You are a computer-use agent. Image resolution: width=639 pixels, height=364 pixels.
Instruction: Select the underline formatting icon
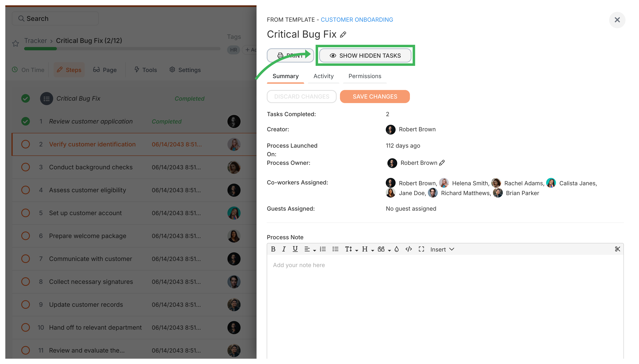point(295,249)
